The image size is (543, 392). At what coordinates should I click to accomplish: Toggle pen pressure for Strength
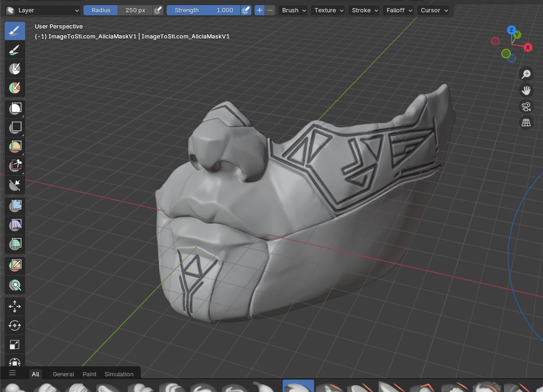pyautogui.click(x=246, y=10)
